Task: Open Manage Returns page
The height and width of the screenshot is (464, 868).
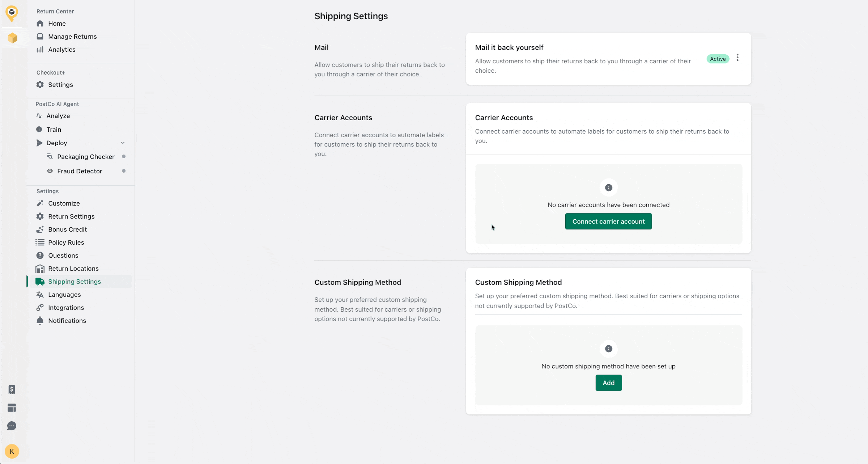Action: click(x=72, y=37)
